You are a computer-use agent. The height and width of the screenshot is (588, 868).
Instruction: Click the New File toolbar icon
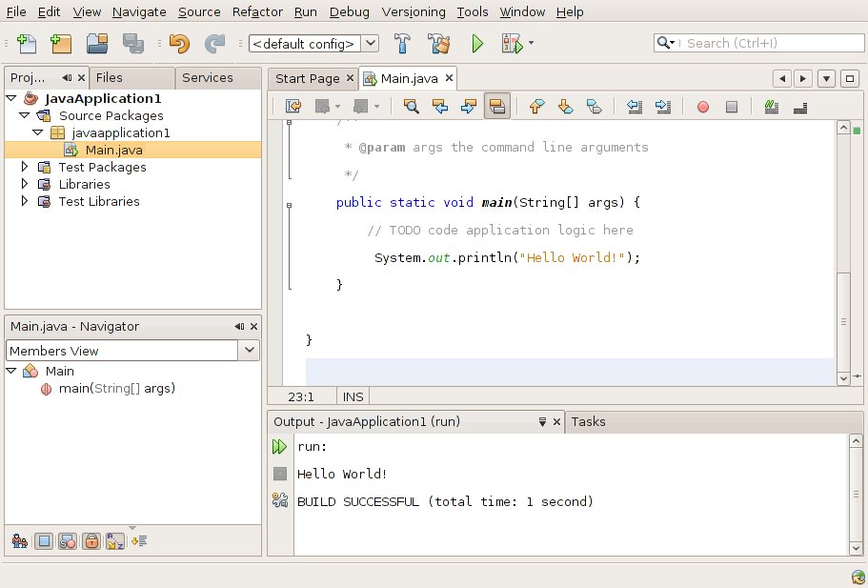point(26,43)
